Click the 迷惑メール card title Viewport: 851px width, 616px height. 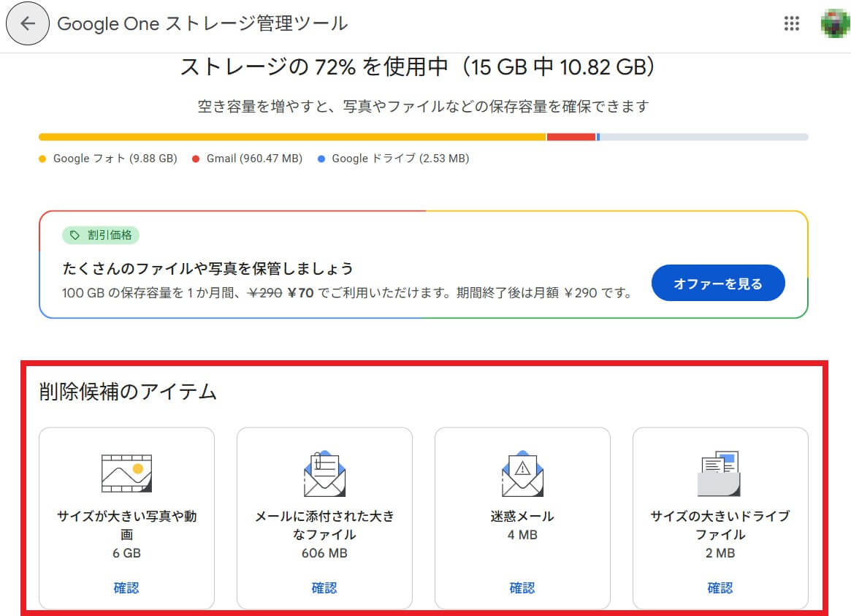click(522, 516)
